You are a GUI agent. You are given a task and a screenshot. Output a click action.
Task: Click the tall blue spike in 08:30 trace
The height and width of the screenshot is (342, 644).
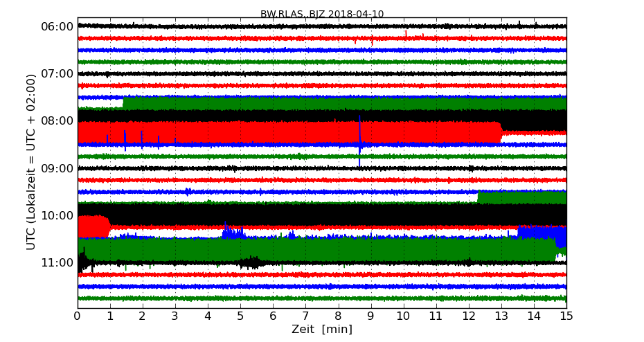point(359,132)
